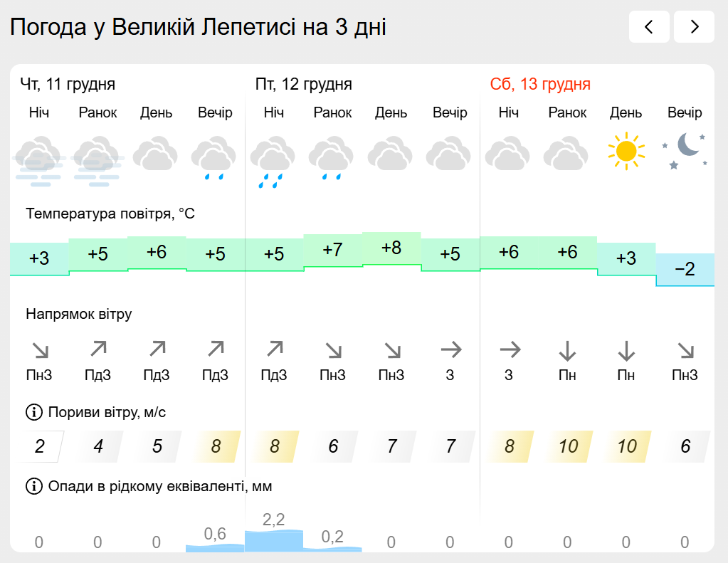The width and height of the screenshot is (728, 563).
Task: Click the wind arrow for Thursday Ніч
Action: 39,350
